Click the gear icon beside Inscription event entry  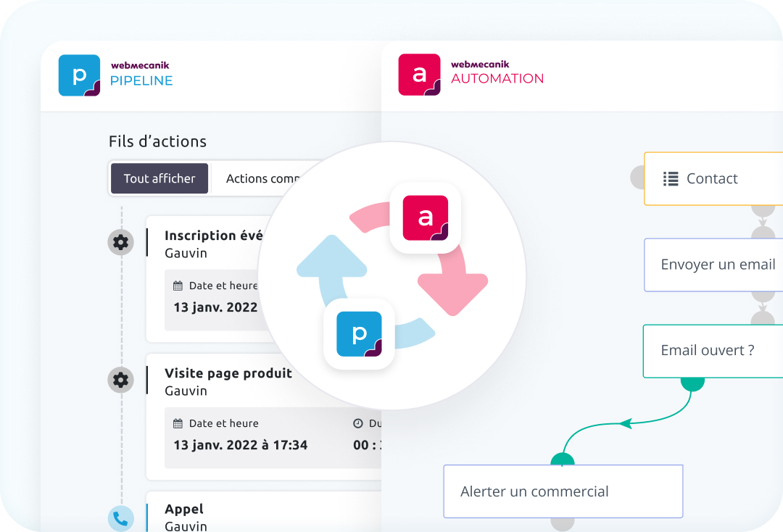120,242
